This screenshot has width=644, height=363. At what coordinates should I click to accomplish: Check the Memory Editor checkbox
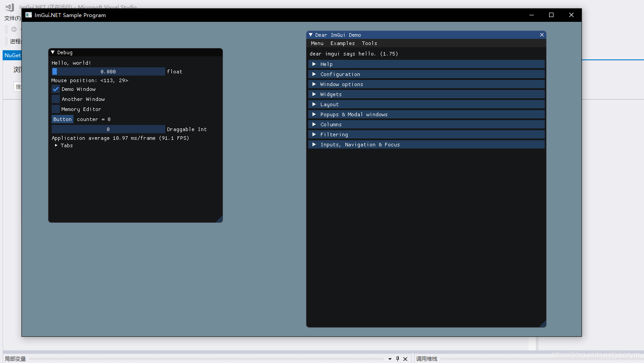click(x=56, y=109)
